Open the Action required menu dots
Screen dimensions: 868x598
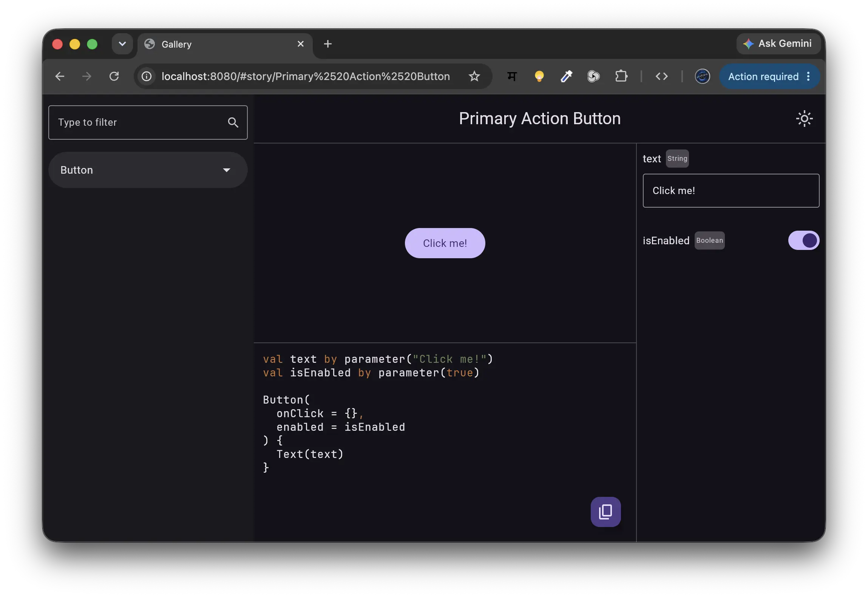pos(808,76)
